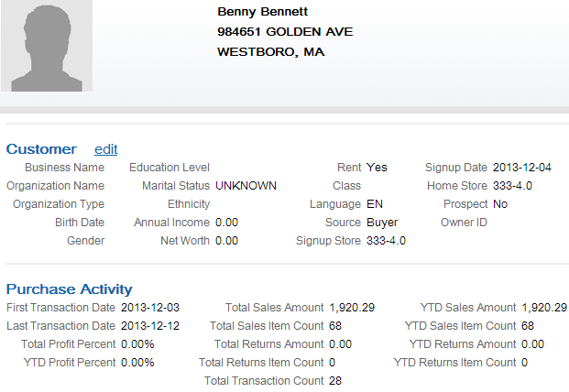Click the WESTBORO, MA address line
Image resolution: width=569 pixels, height=392 pixels.
coord(270,52)
